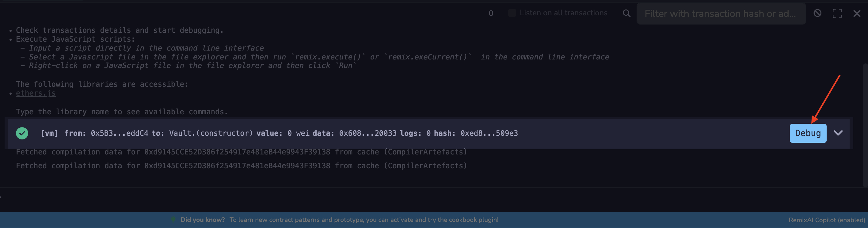Screen dimensions: 868x228
Task: Close the terminal panel
Action: coord(857,13)
